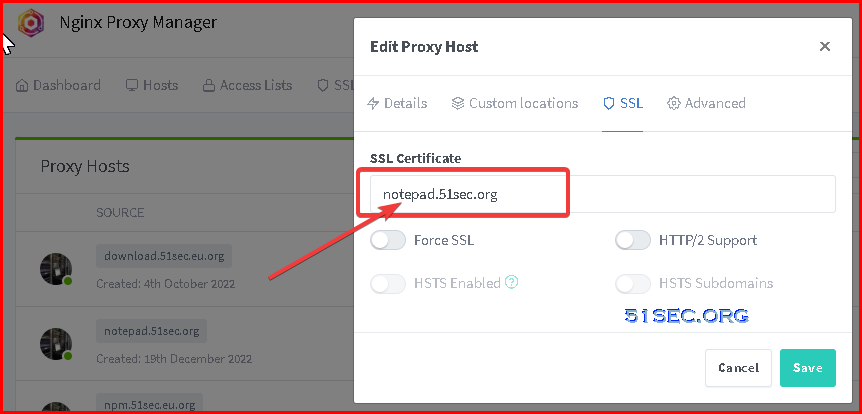Click the notepad.51sec.org host avatar

click(x=56, y=344)
